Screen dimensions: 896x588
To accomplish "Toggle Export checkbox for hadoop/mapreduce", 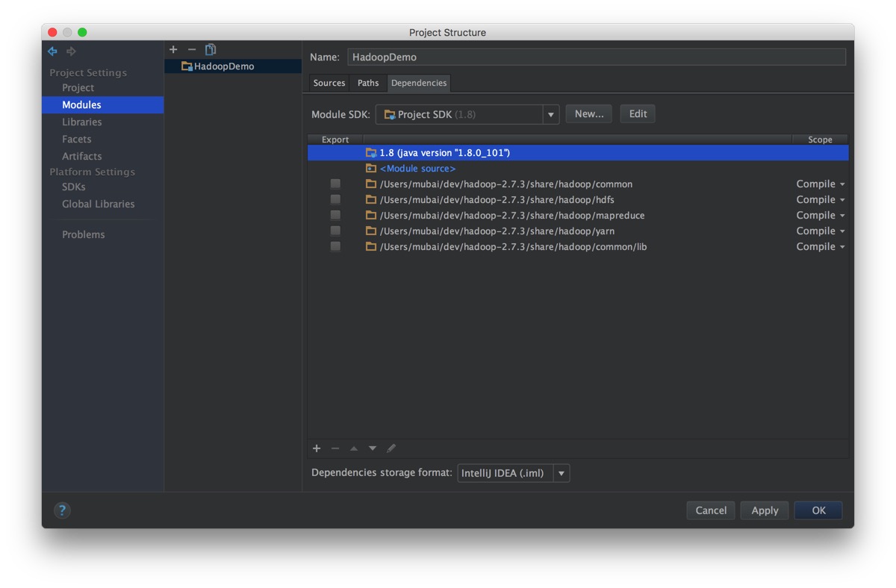I will click(x=335, y=216).
